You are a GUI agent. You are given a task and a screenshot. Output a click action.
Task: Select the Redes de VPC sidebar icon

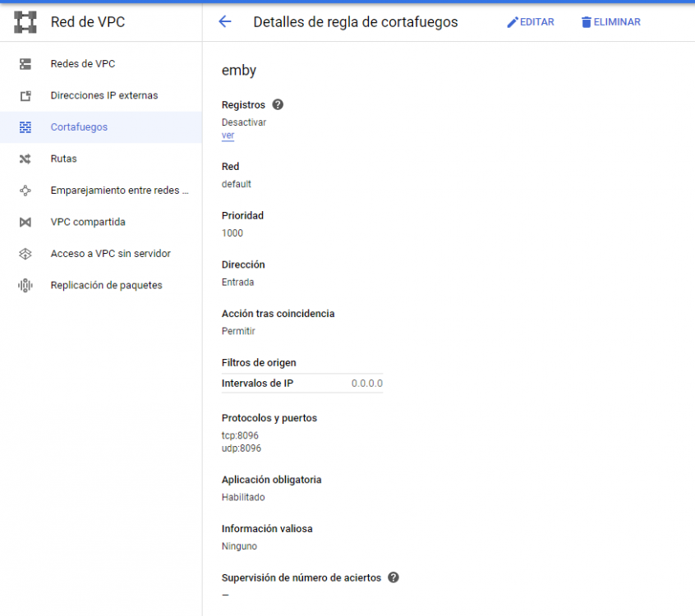tap(27, 63)
